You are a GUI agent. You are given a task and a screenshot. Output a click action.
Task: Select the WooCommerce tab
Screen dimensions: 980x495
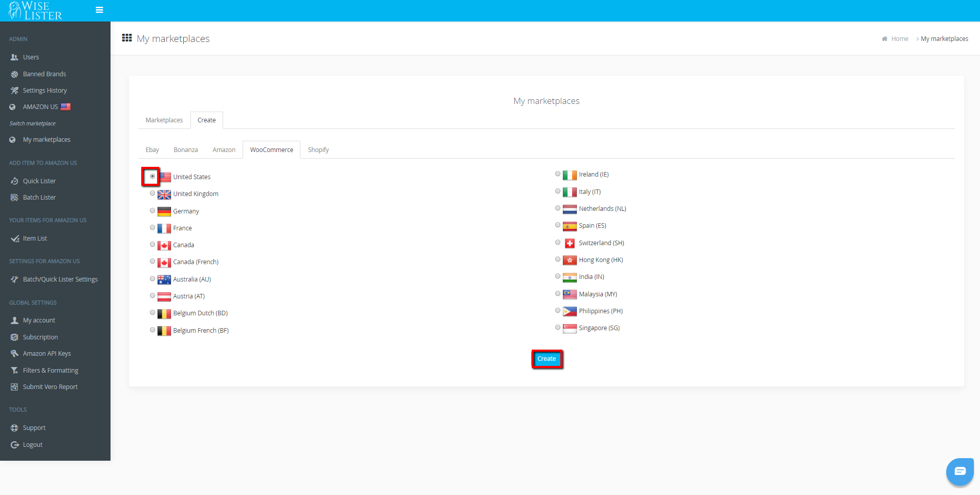[x=272, y=150]
